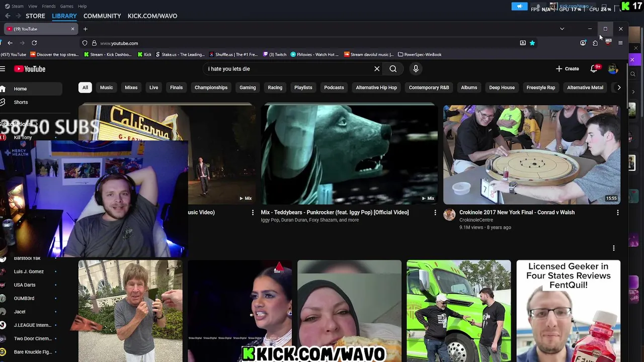Show more filter chips with right arrow

619,87
